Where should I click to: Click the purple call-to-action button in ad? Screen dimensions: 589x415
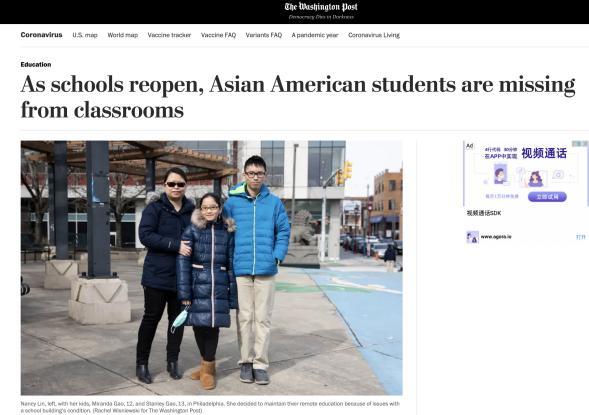pos(547,196)
